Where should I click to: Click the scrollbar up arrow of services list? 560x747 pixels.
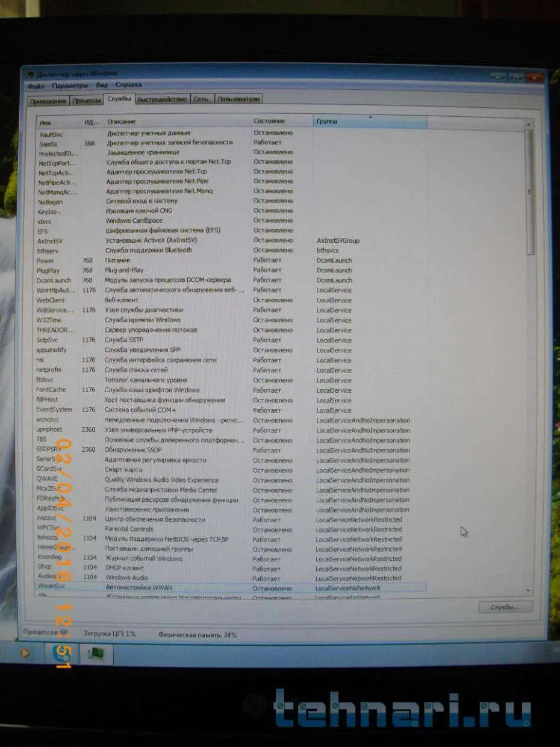529,124
